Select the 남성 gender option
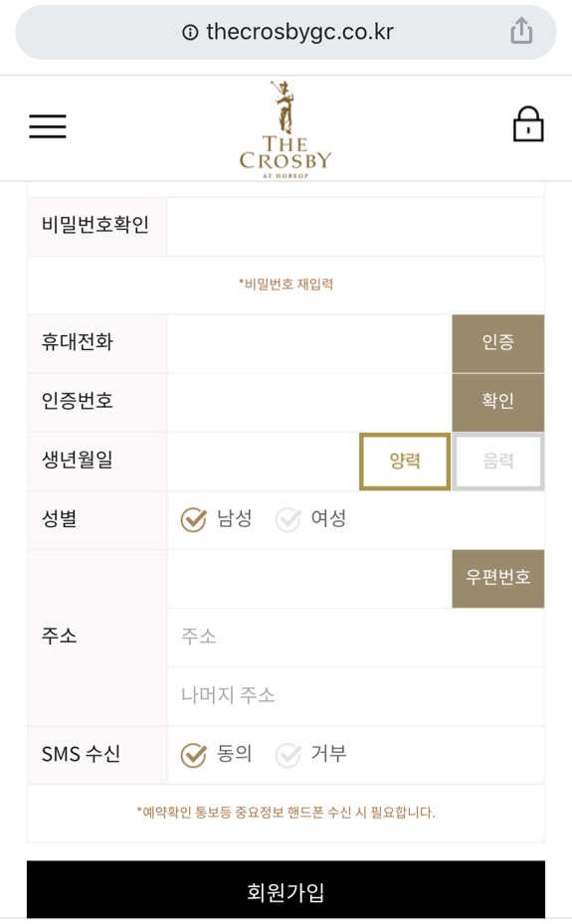The image size is (572, 924). [x=216, y=519]
